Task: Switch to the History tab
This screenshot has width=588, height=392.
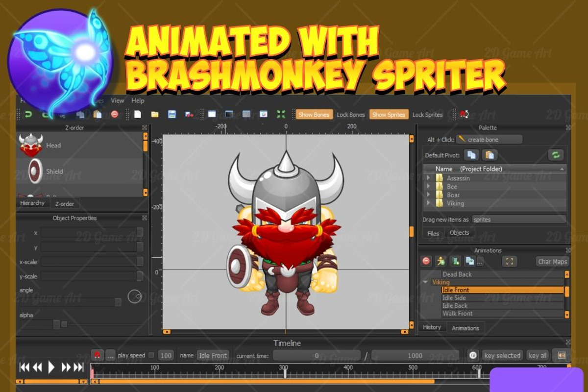Action: tap(432, 327)
